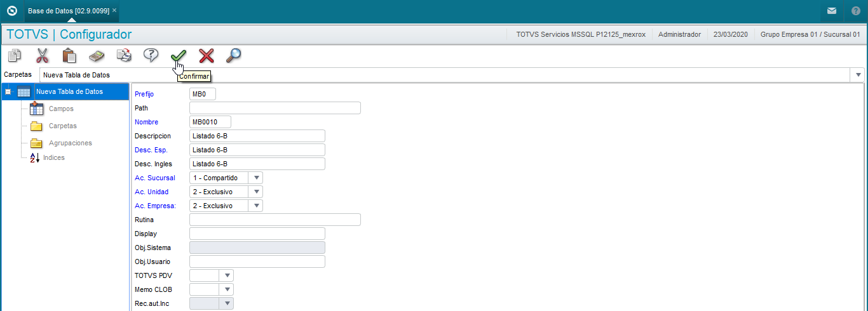Image resolution: width=868 pixels, height=311 pixels.
Task: Open the Ac. Empresa dropdown
Action: tap(256, 206)
